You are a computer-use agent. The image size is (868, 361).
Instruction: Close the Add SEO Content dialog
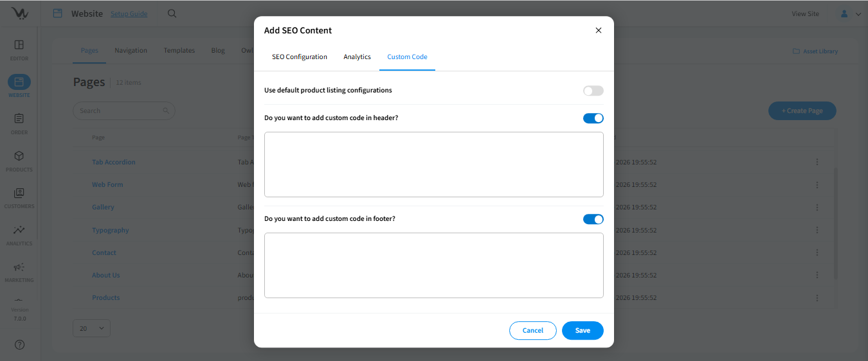click(x=598, y=30)
